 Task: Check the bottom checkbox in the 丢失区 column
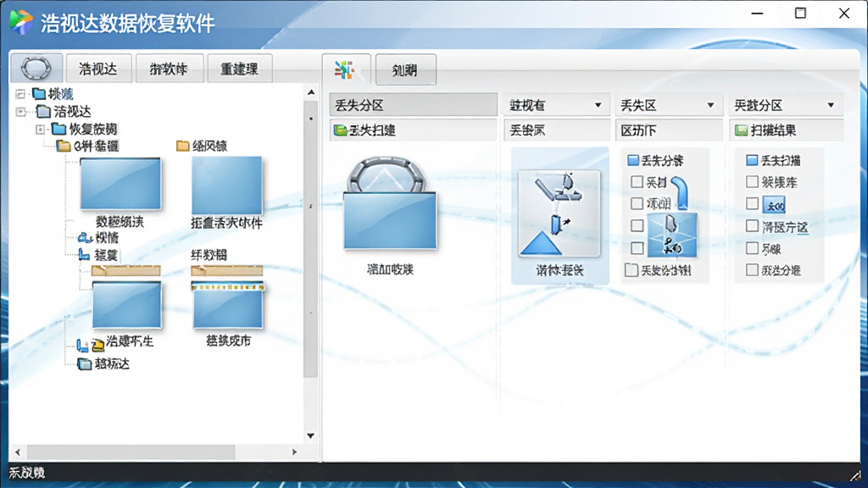[x=631, y=270]
